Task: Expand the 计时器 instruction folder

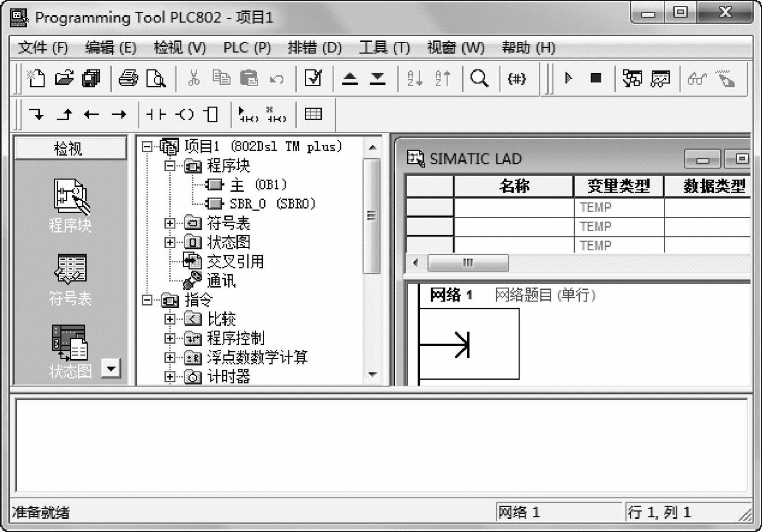Action: click(170, 377)
